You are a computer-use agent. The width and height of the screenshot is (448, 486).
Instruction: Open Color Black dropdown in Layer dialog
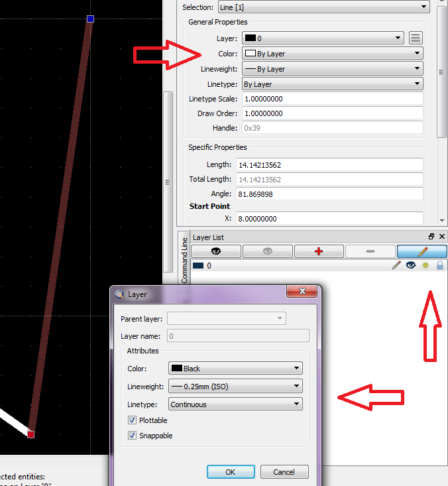pyautogui.click(x=235, y=368)
